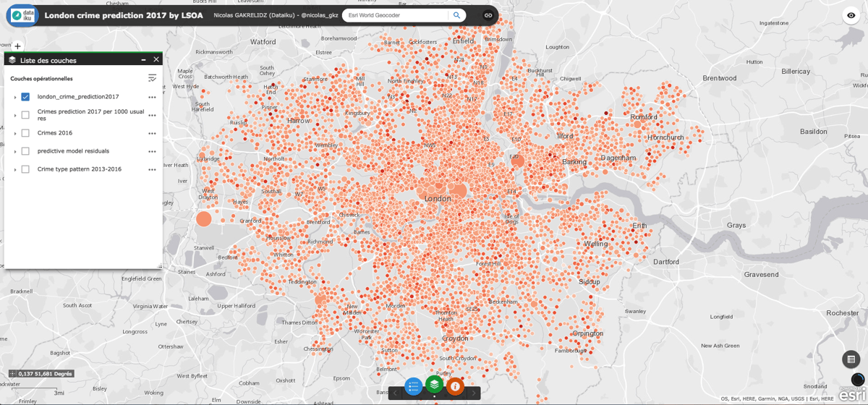Open options menu for Crimes prediction per 1000
The width and height of the screenshot is (868, 405).
(x=152, y=115)
